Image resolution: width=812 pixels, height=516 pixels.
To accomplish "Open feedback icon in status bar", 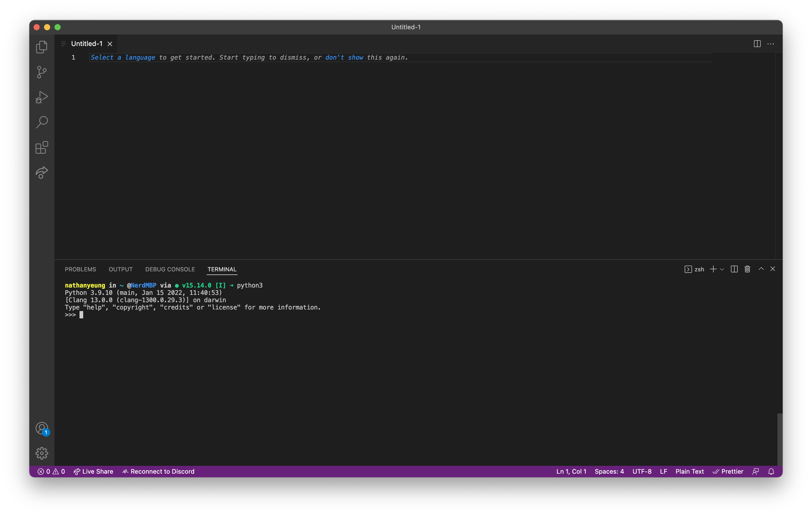I will pos(756,472).
